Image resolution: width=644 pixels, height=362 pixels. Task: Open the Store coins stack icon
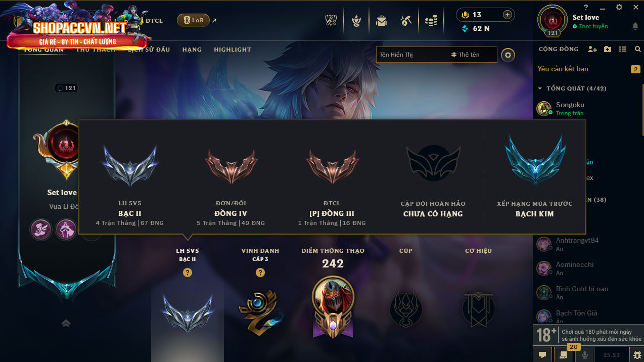[431, 21]
